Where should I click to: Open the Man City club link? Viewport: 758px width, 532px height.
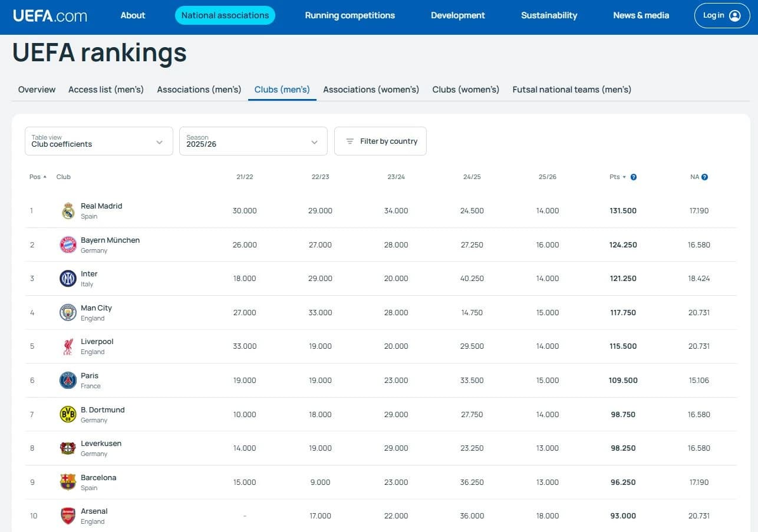[96, 308]
